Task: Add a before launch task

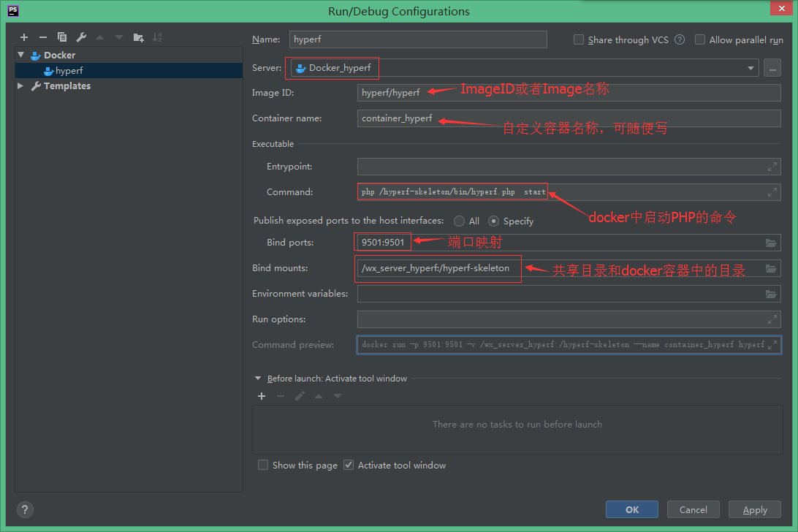Action: click(261, 396)
